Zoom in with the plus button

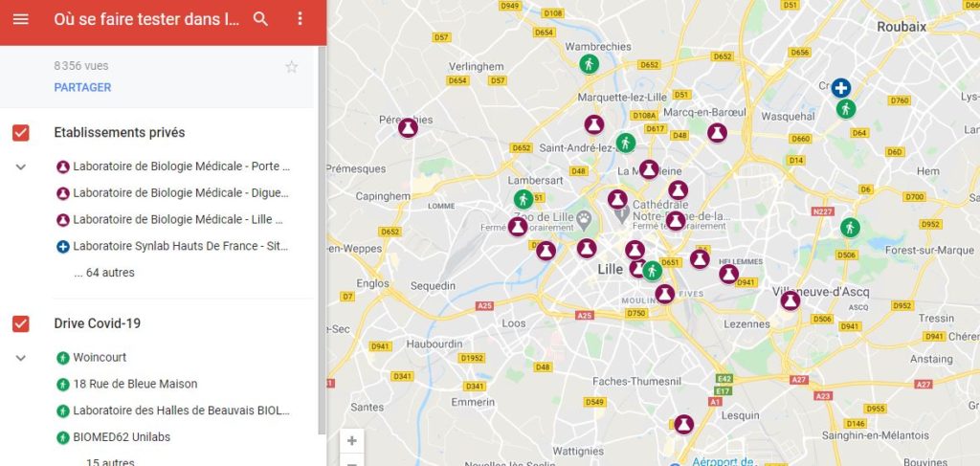tap(352, 441)
